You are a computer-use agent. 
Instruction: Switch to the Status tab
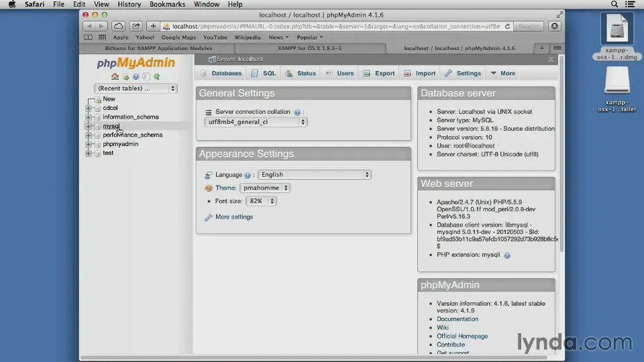point(301,73)
